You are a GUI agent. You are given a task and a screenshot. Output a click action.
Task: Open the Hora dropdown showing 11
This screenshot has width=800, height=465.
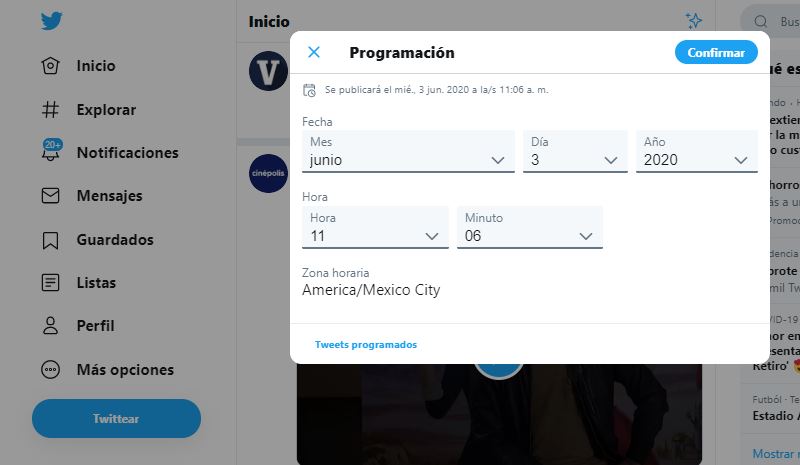[x=375, y=227]
